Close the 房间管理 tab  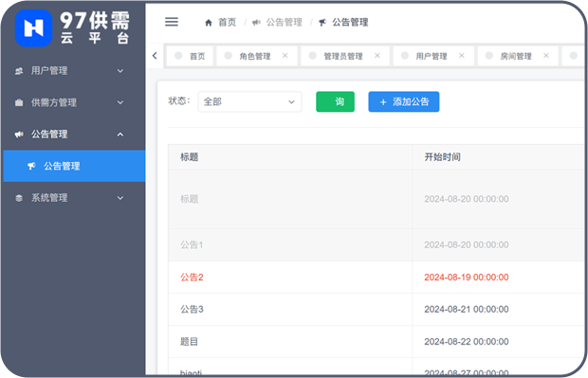[546, 56]
